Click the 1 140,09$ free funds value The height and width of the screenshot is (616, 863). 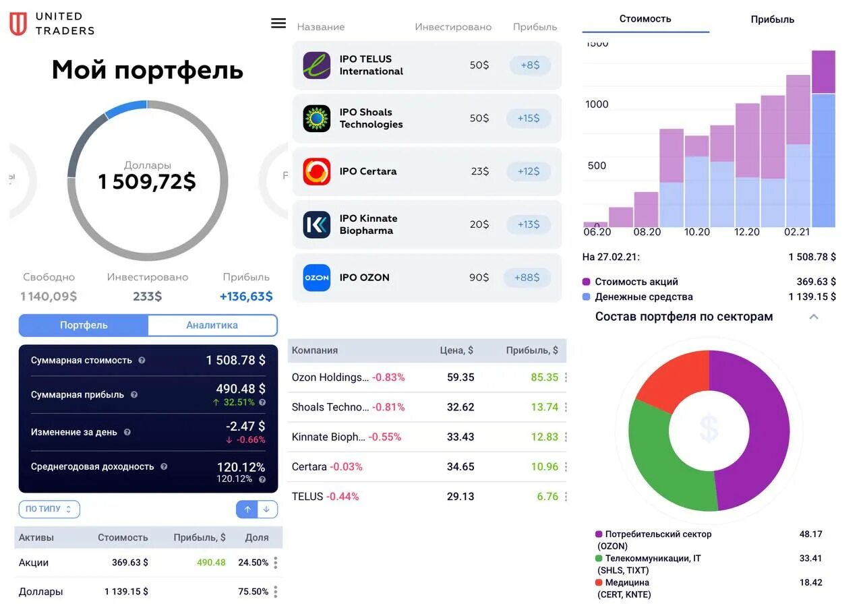point(49,297)
